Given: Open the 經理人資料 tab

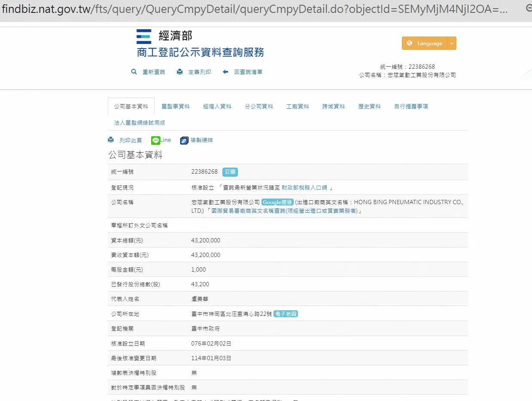Looking at the screenshot, I should point(217,106).
